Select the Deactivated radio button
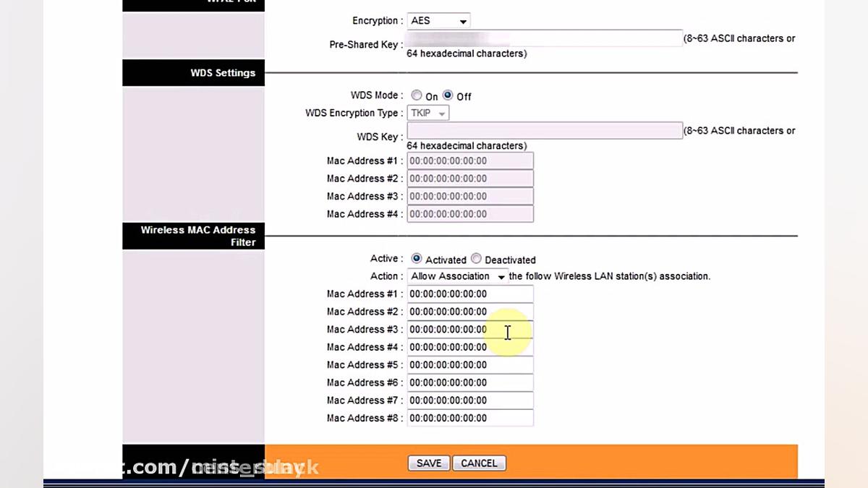 [x=476, y=259]
